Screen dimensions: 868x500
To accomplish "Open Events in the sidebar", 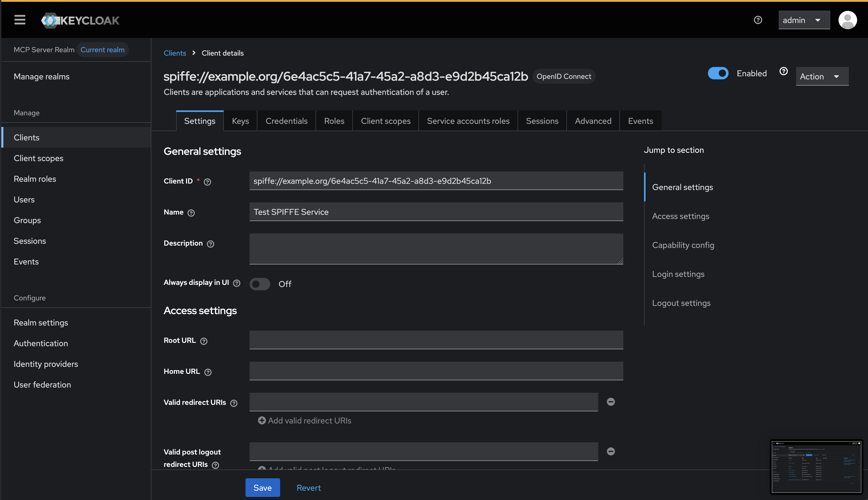I will coord(76,261).
